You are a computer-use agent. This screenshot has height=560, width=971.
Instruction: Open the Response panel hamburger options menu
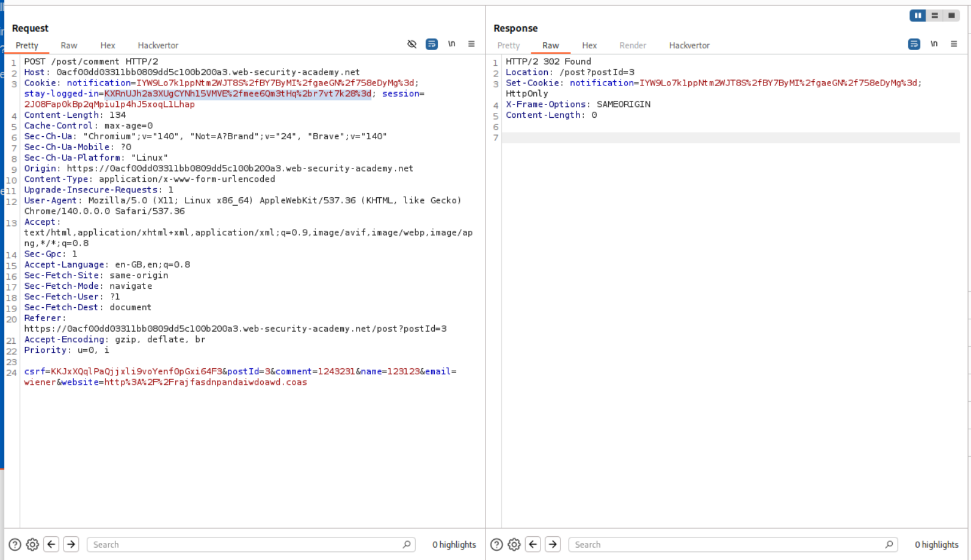[954, 44]
